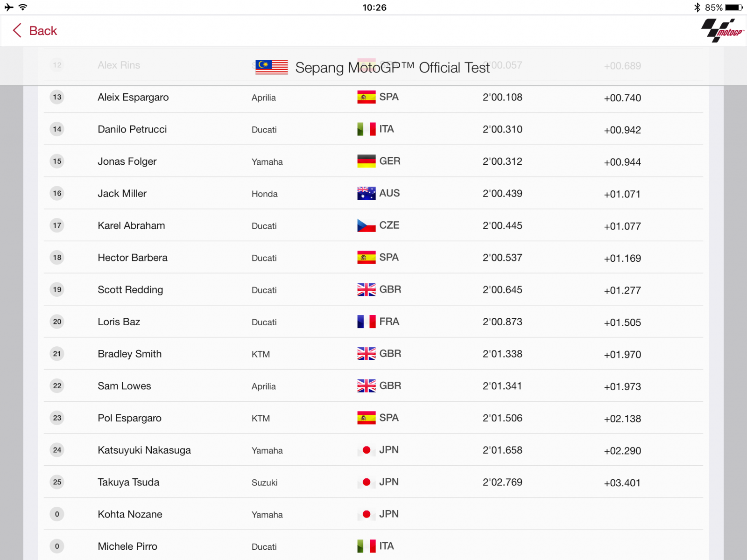This screenshot has height=560, width=747.
Task: Select Katsuyuki Nakasuga's name
Action: 144,450
